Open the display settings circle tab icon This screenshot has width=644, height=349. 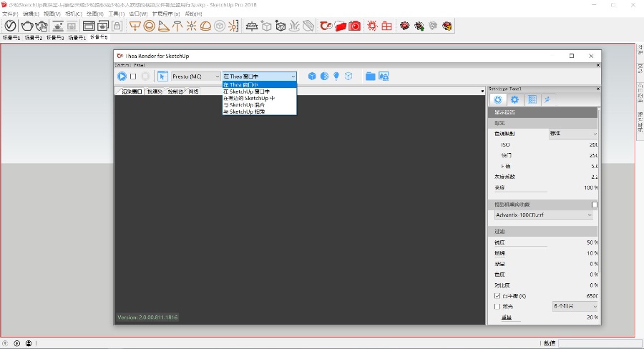pyautogui.click(x=498, y=99)
